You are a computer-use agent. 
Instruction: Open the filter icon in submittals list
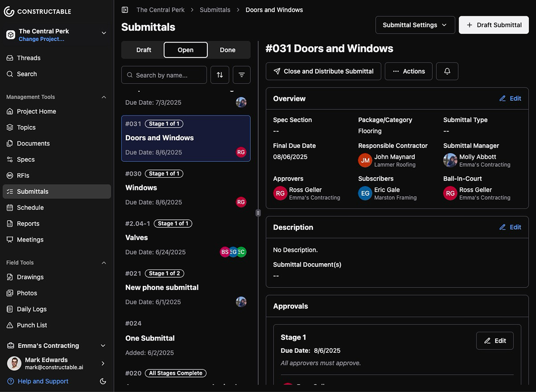(241, 75)
